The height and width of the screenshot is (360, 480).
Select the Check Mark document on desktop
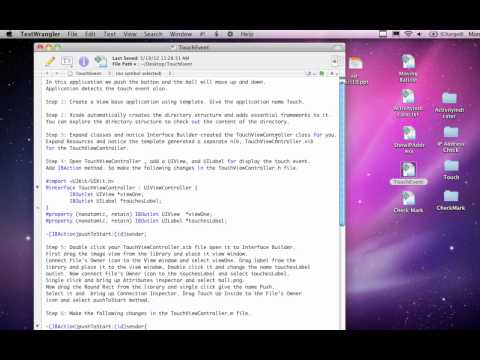[408, 202]
